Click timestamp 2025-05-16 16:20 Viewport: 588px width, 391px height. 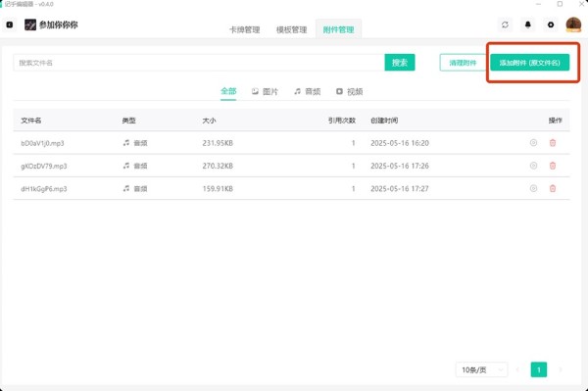pos(400,143)
